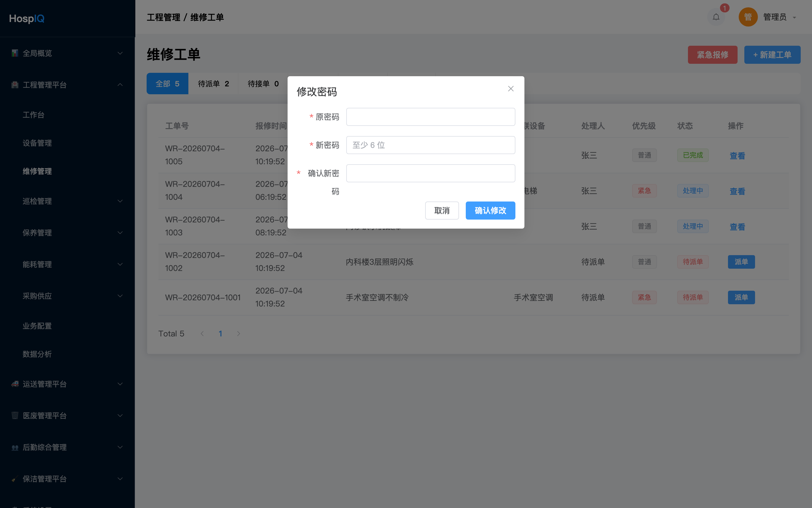Click 派单 for work order WR-20260704-1002

tap(741, 262)
